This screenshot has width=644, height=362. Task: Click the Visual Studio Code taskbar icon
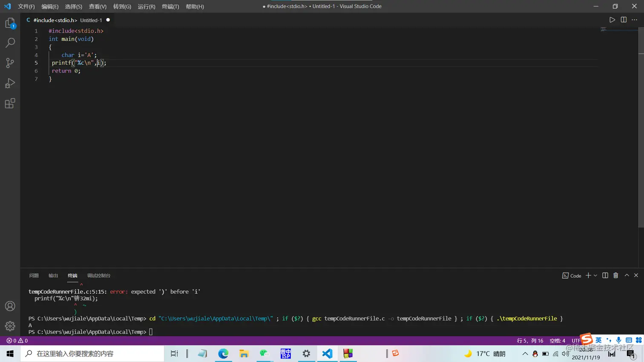click(327, 353)
